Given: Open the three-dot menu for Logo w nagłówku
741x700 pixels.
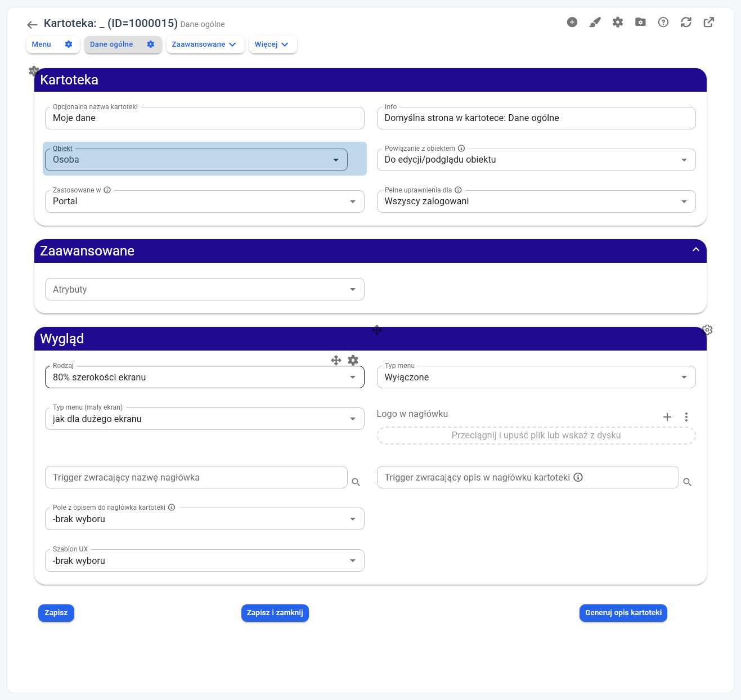Looking at the screenshot, I should (x=686, y=417).
